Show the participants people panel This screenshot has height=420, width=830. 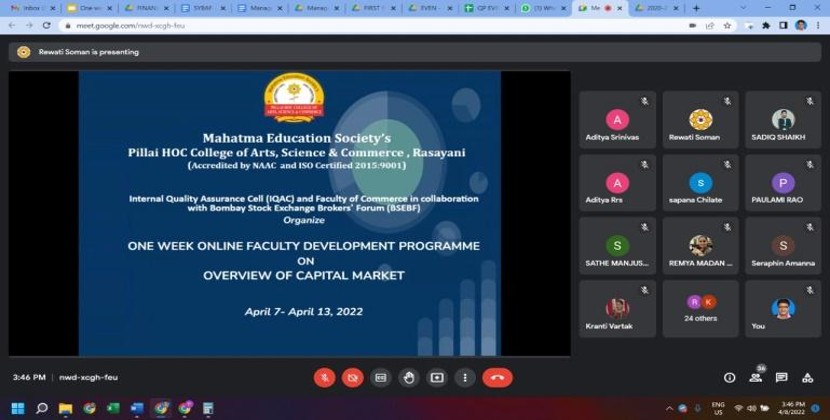[x=756, y=377]
